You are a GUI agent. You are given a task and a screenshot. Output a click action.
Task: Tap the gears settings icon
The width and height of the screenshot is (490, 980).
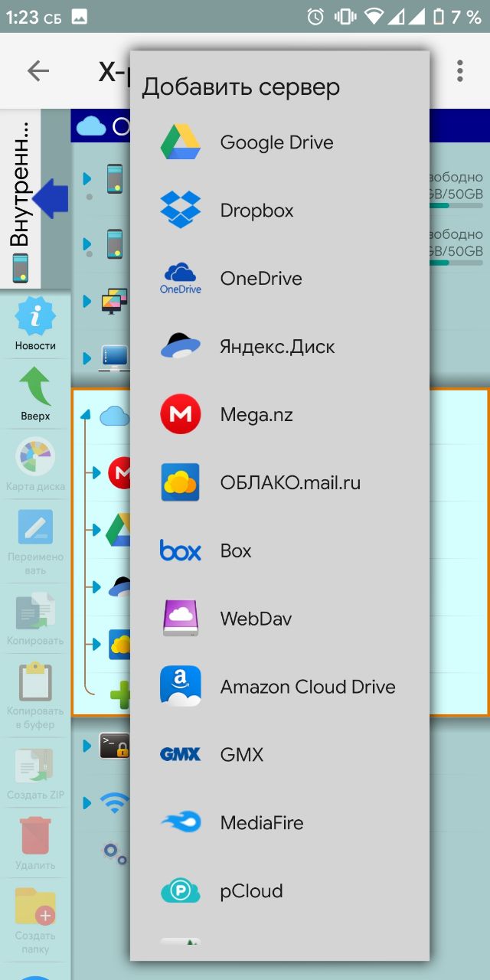[x=116, y=852]
